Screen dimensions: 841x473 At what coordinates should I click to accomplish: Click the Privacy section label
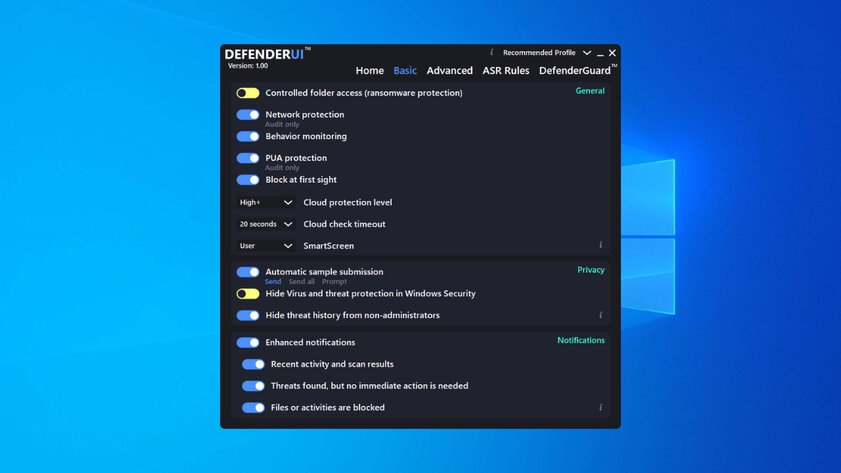click(x=591, y=270)
